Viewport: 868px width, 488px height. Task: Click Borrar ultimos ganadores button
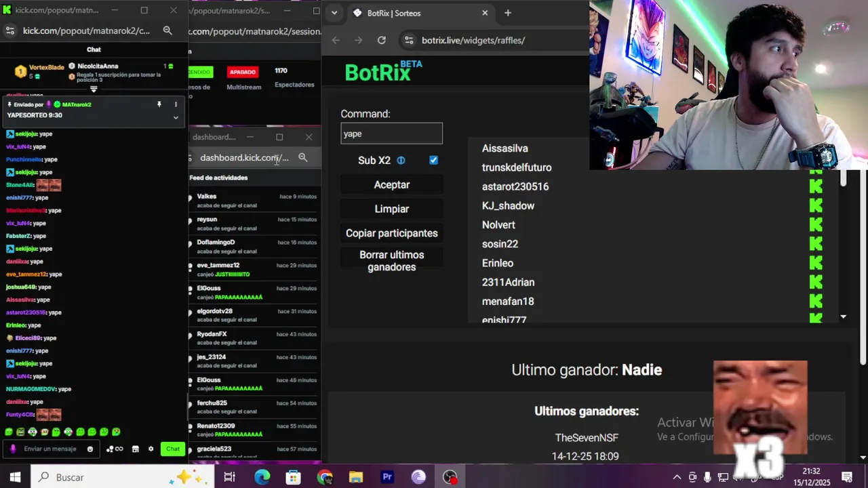[391, 261]
